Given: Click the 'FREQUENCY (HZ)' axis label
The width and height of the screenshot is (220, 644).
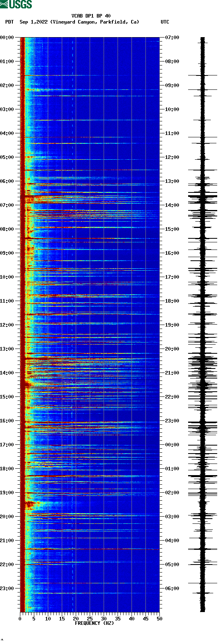Looking at the screenshot, I should coord(94,623).
